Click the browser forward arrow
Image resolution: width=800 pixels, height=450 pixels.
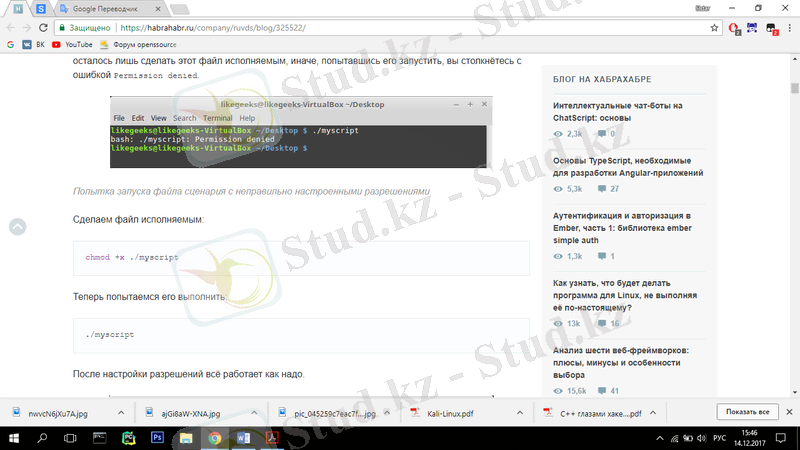(27, 28)
